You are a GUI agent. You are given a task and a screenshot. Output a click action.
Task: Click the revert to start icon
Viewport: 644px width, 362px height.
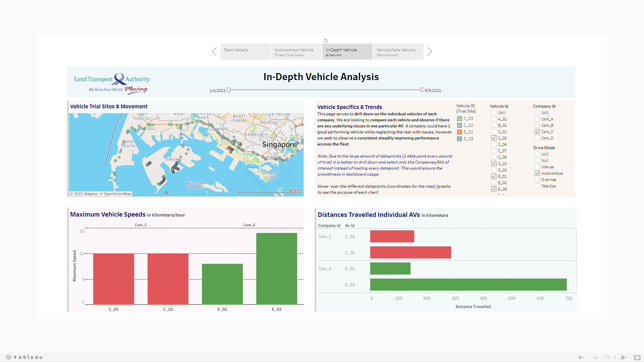pos(624,357)
